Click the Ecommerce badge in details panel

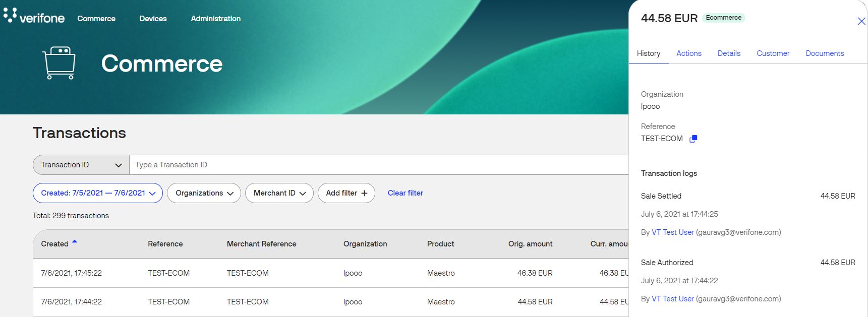click(x=724, y=18)
